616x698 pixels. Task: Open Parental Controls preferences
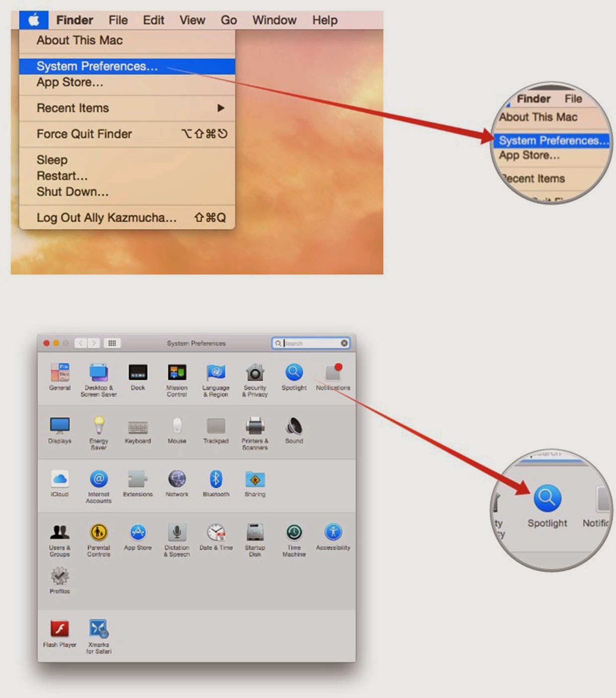point(98,540)
